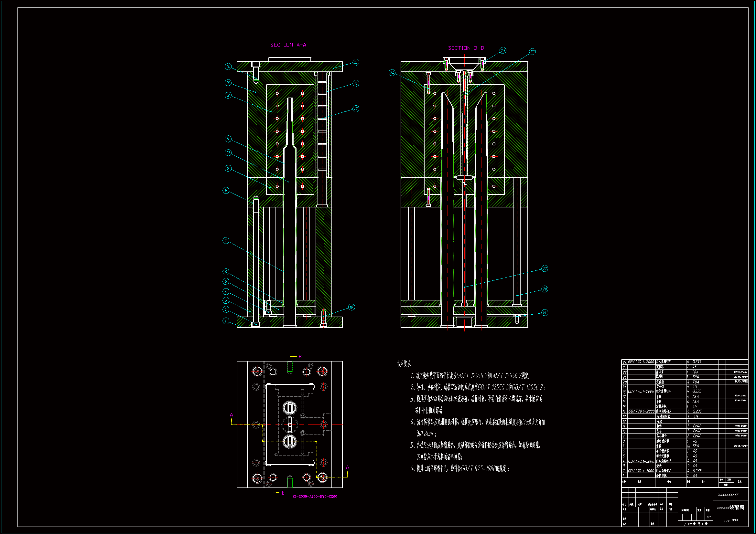Select part balloon number 14
Viewport: 756px width, 534px height.
point(228,67)
